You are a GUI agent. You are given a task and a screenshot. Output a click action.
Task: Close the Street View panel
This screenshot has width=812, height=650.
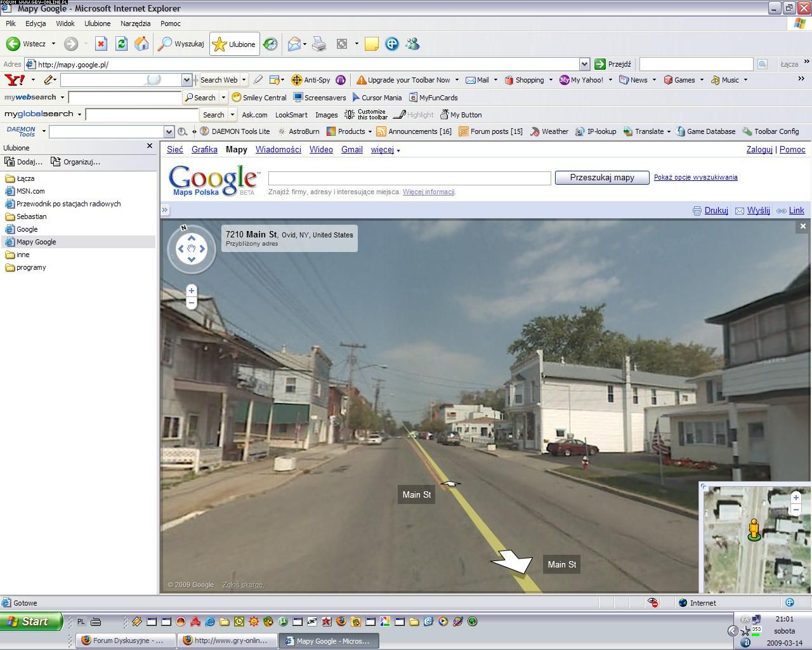click(x=802, y=226)
